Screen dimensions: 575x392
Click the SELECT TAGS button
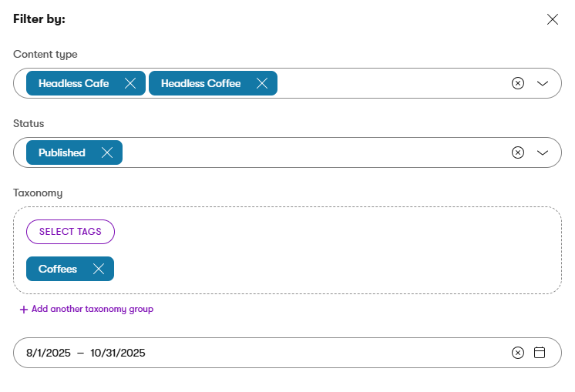tap(70, 232)
